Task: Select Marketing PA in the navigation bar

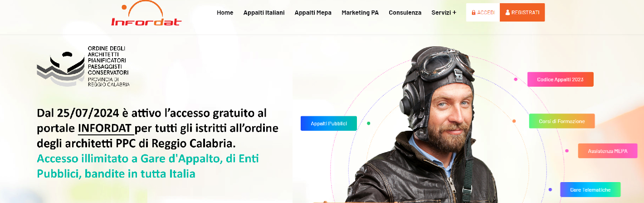Action: tap(360, 13)
